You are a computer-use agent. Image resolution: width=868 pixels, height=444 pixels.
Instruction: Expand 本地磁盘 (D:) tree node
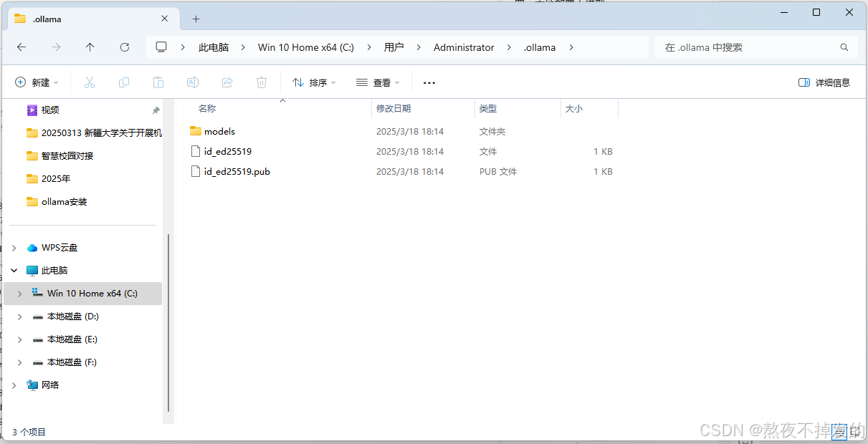pos(20,317)
